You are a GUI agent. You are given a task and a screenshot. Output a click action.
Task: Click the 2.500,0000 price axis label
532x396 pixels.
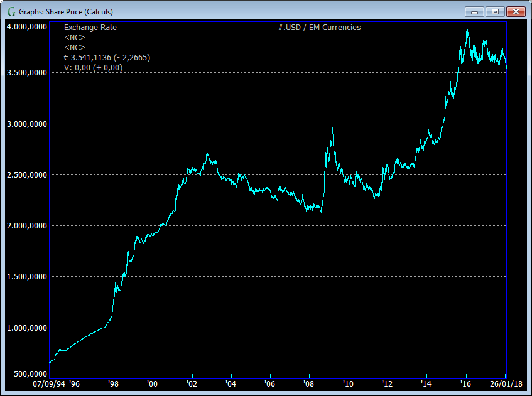[26, 175]
